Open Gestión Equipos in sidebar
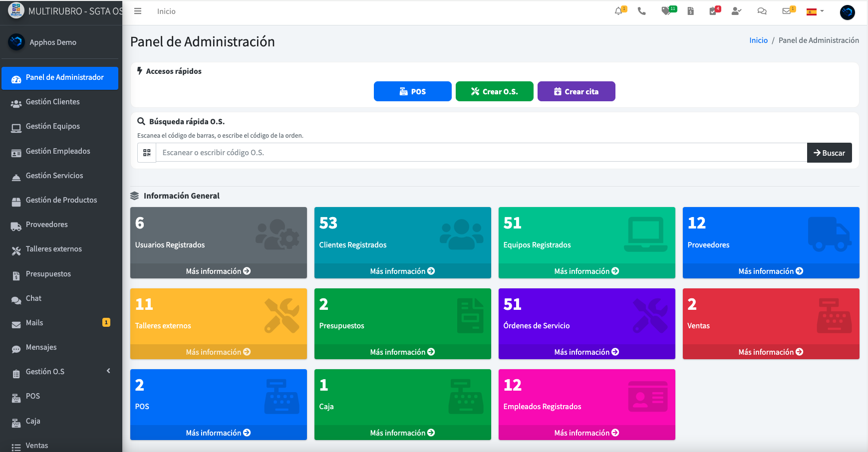 coord(61,127)
